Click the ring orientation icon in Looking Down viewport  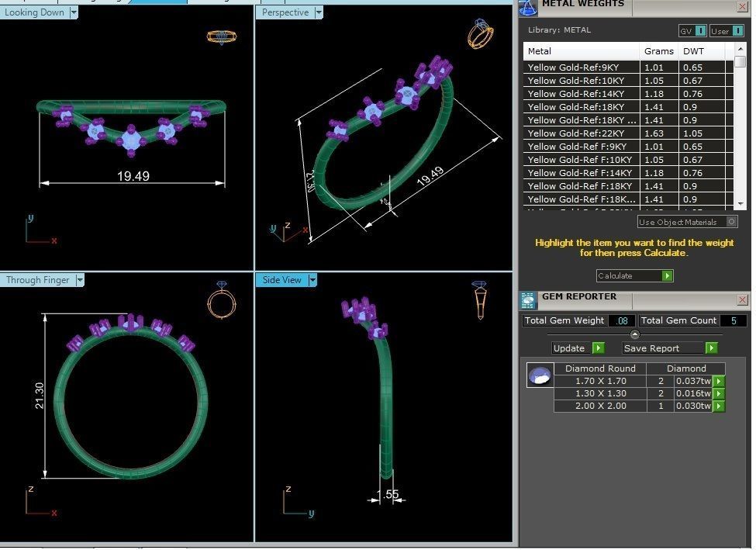click(x=221, y=36)
